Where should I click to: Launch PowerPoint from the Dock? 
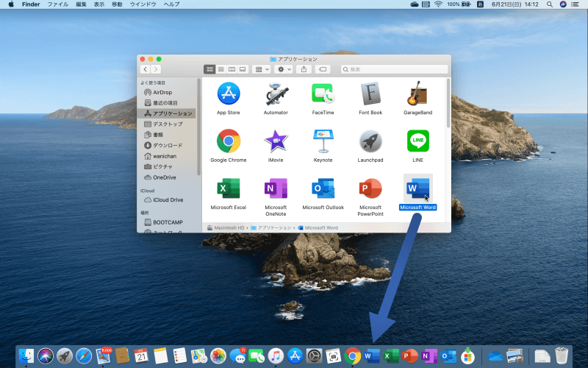410,355
